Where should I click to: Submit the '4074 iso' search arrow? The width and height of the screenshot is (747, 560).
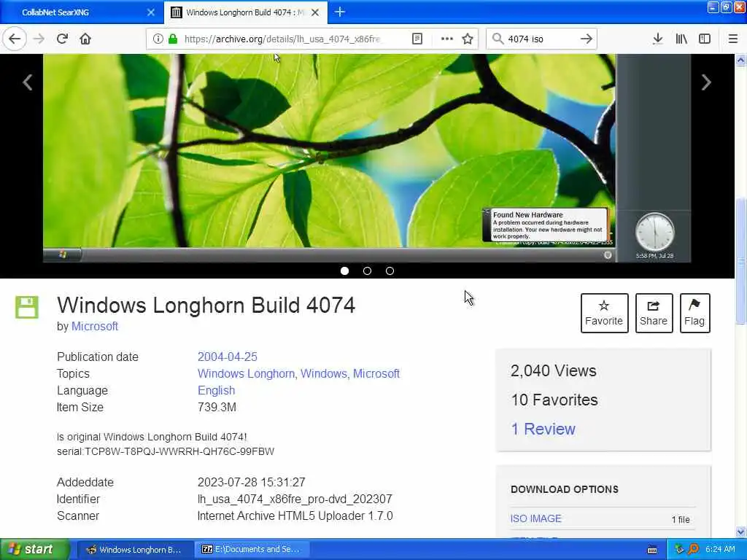coord(587,39)
